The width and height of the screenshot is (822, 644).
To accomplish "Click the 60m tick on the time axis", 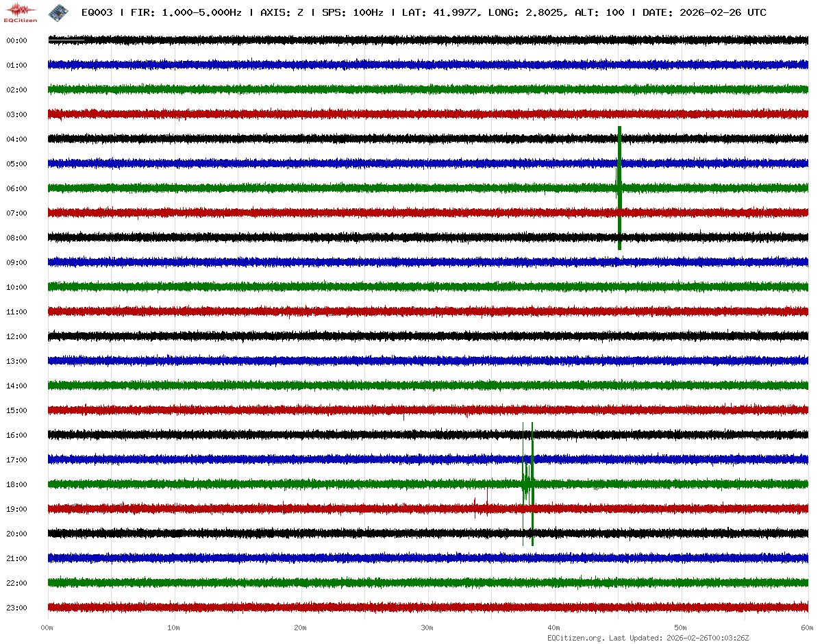I will tap(807, 628).
